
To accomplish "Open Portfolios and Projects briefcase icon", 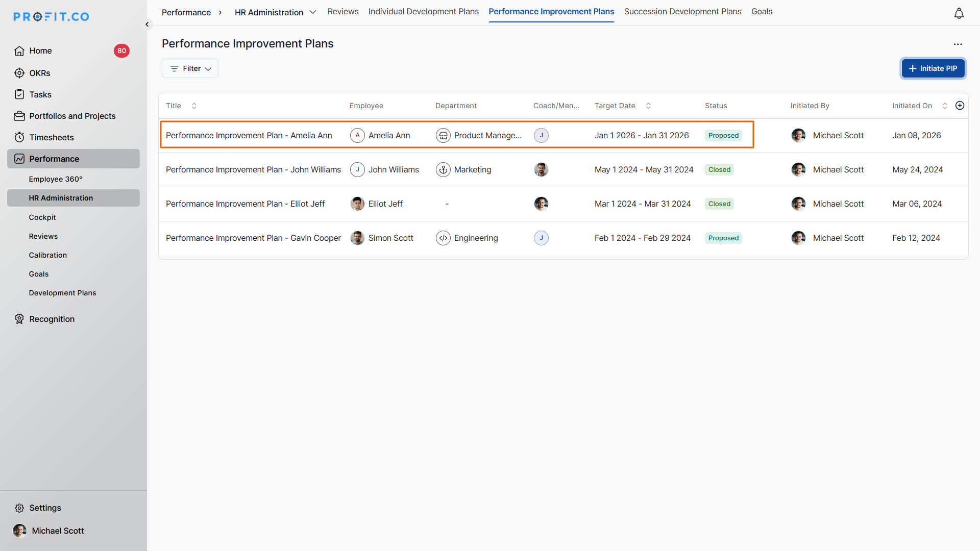I will click(x=19, y=116).
